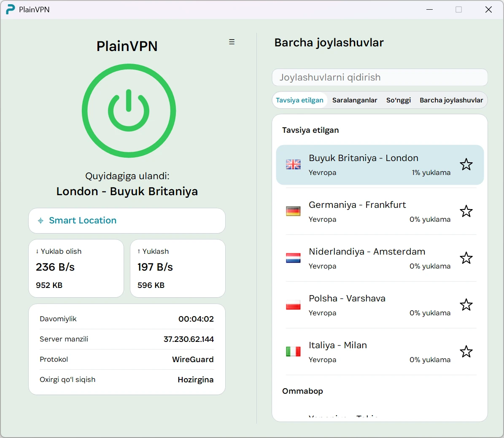The height and width of the screenshot is (438, 504).
Task: Click the green power button to disconnect
Action: pyautogui.click(x=129, y=110)
